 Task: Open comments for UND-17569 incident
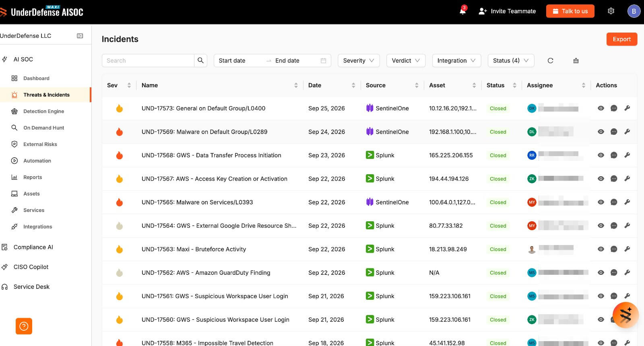[x=614, y=132]
